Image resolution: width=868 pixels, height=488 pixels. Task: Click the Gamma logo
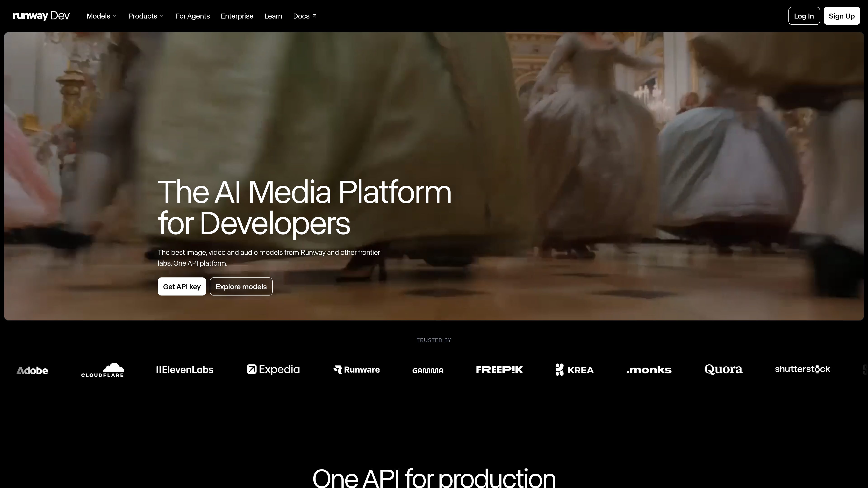point(428,371)
